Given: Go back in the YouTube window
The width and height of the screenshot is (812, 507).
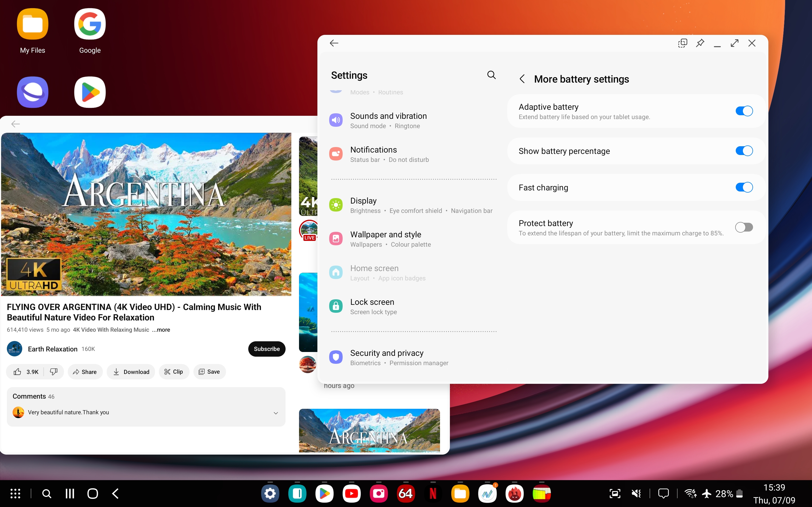Looking at the screenshot, I should 15,124.
